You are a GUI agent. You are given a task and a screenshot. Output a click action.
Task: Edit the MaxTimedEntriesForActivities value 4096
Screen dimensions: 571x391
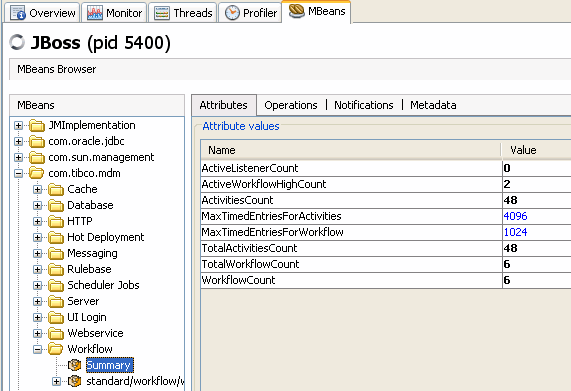[x=537, y=216]
